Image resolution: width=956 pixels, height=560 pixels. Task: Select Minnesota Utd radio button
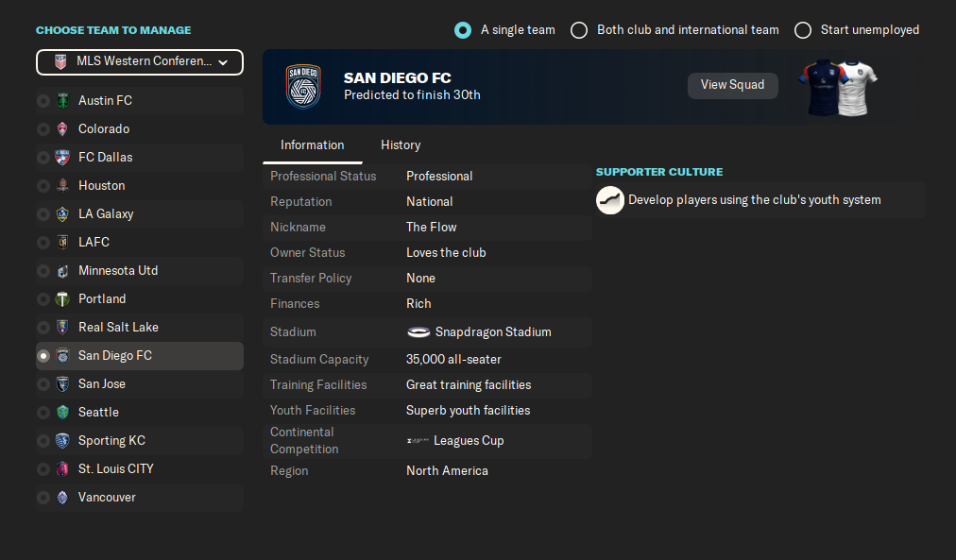pos(43,270)
